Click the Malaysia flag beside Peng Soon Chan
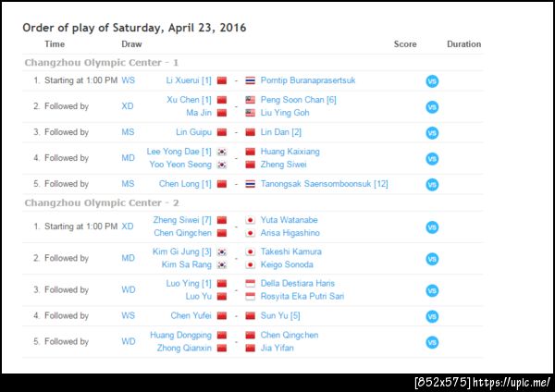Screen dimensions: 555x392 (x=251, y=100)
